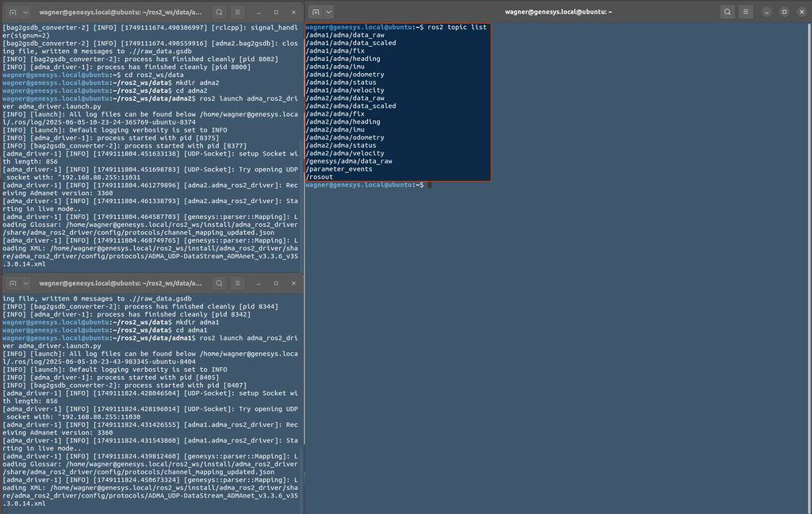Image resolution: width=812 pixels, height=514 pixels.
Task: Click the '/adma2/adma/status' topic line
Action: 341,146
